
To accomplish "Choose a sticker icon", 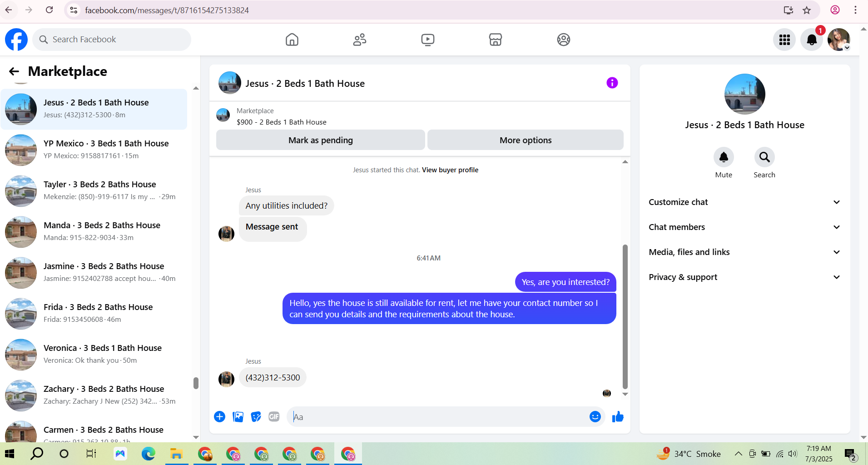I will pyautogui.click(x=256, y=417).
